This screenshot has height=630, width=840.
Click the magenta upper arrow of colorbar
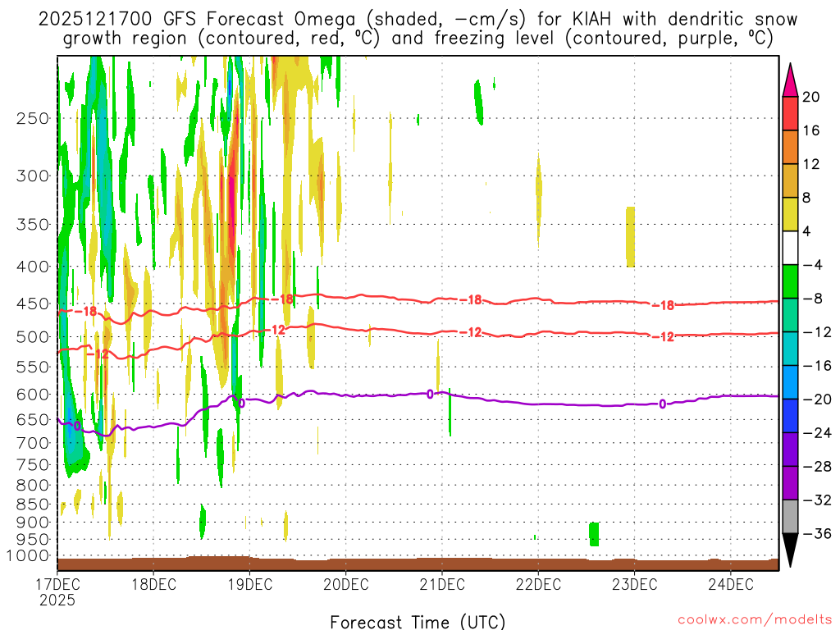[790, 80]
